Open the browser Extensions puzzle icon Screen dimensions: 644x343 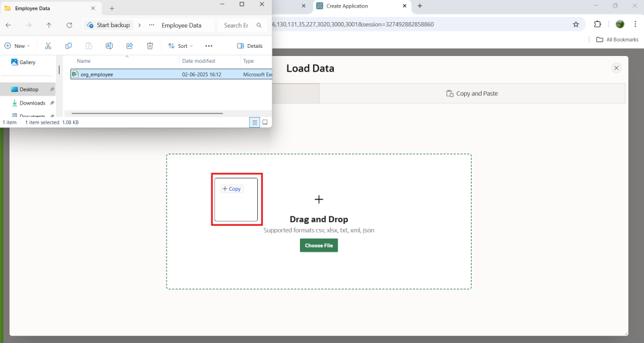pos(597,25)
